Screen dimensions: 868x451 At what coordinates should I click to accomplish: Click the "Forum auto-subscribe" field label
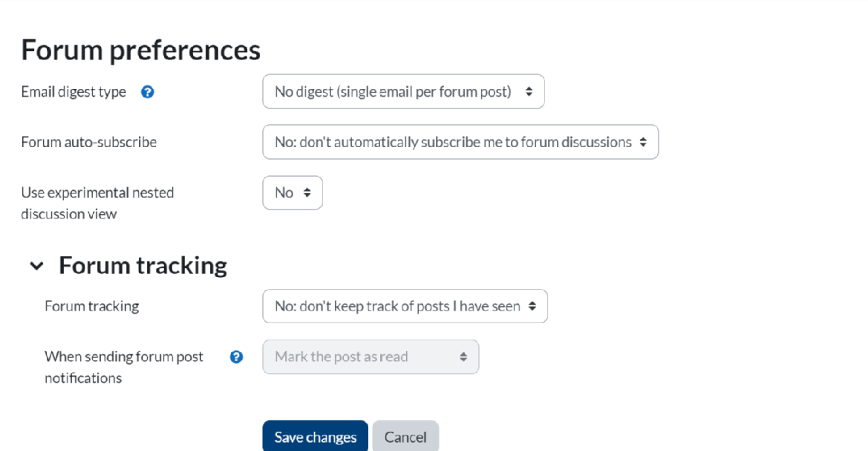[x=89, y=142]
